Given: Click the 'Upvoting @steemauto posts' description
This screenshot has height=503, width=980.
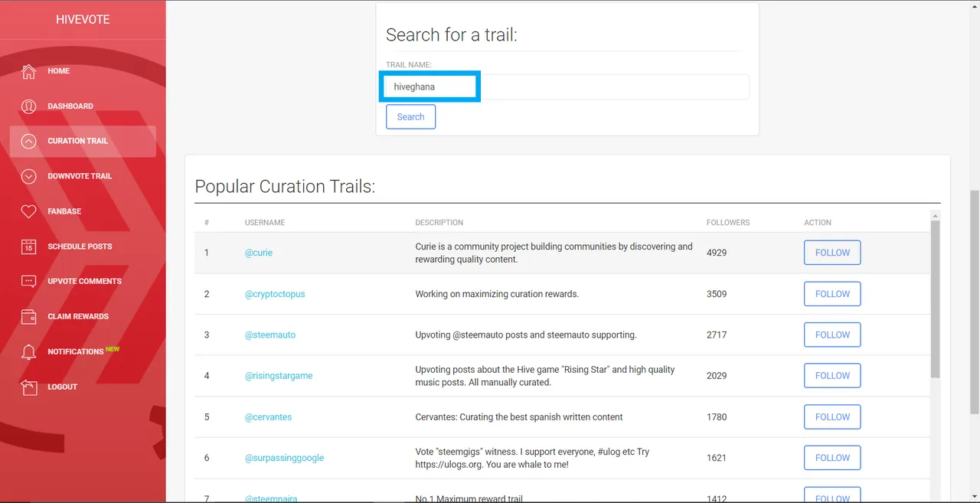Looking at the screenshot, I should point(526,335).
